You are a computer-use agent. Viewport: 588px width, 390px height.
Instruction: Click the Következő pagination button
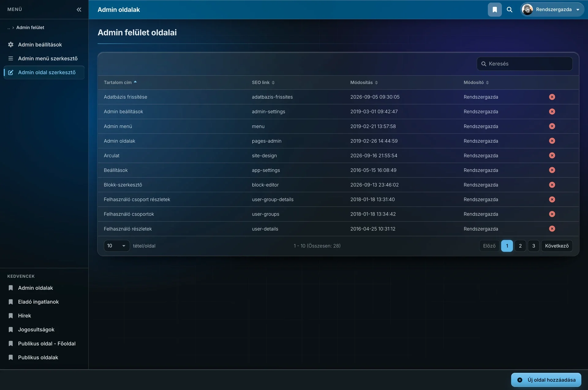[556, 246]
